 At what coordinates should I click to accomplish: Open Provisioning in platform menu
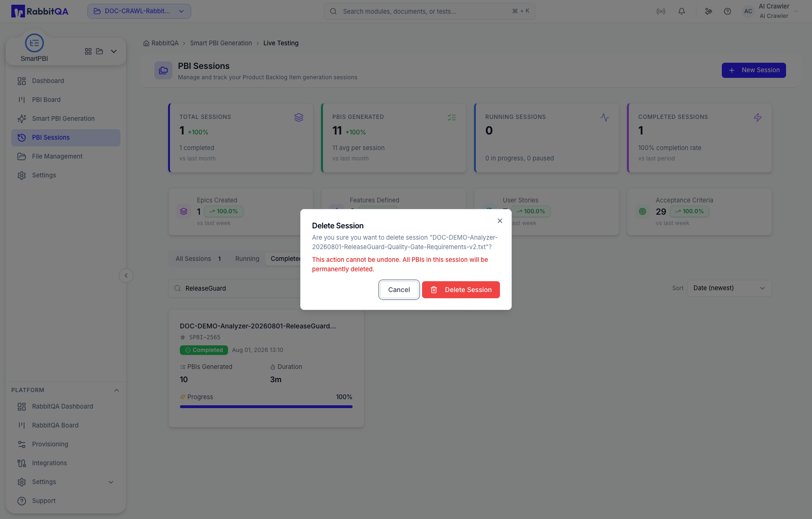pos(66,444)
